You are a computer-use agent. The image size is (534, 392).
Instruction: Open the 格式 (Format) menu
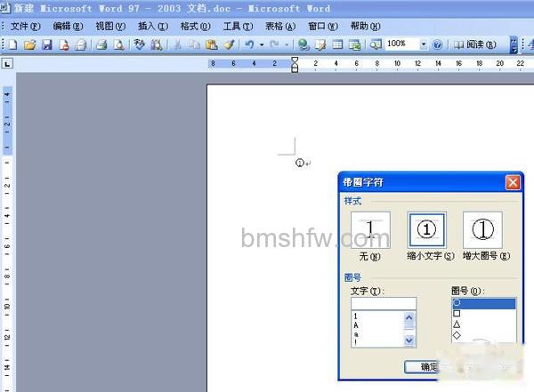point(196,26)
